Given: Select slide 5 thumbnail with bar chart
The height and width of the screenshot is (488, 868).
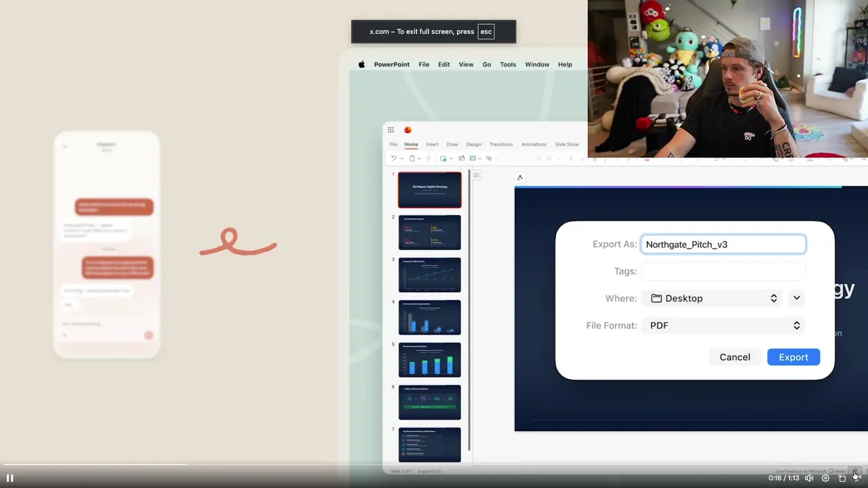Looking at the screenshot, I should point(429,360).
